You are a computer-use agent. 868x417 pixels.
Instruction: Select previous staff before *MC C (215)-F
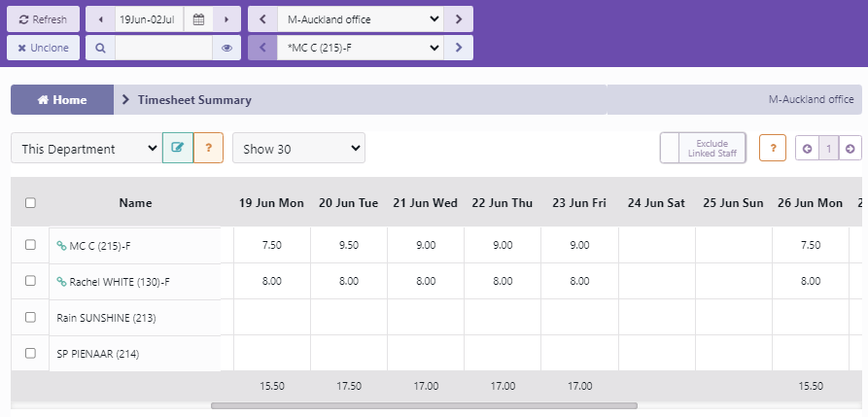click(x=263, y=48)
